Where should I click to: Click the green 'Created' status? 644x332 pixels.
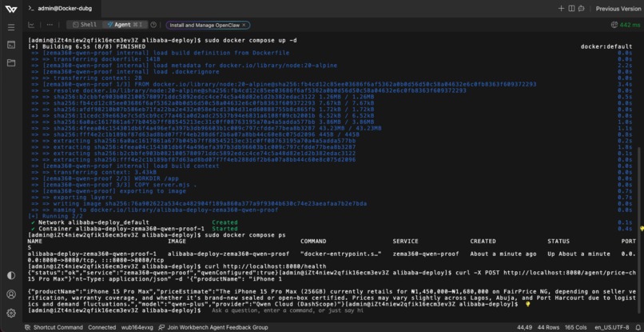[225, 222]
